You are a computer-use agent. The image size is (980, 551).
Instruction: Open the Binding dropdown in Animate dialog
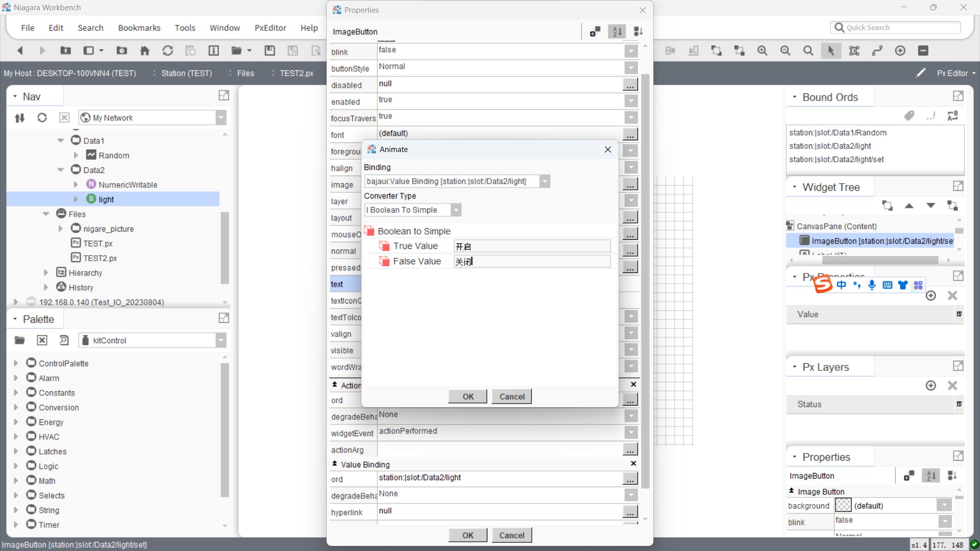[x=545, y=182]
